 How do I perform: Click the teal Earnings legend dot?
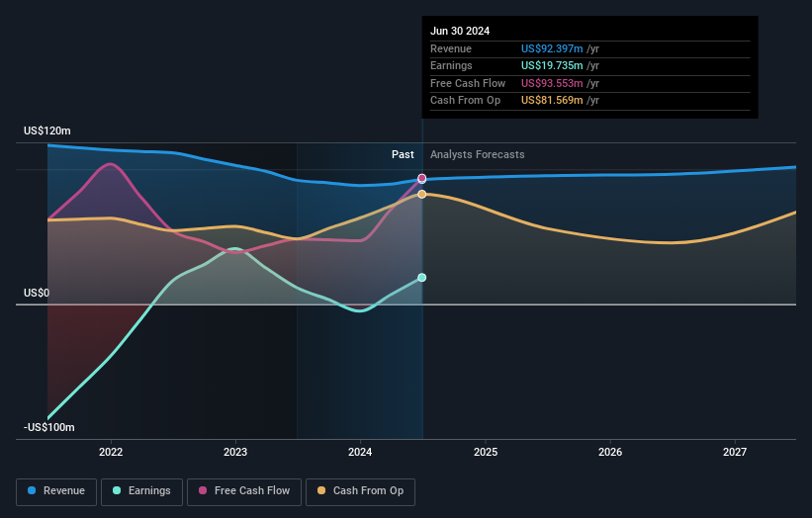tap(117, 490)
